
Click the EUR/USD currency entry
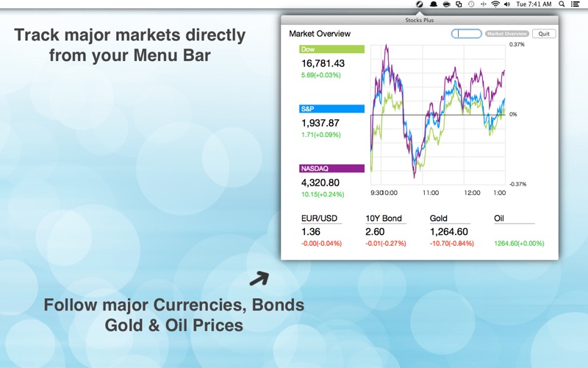tap(321, 230)
